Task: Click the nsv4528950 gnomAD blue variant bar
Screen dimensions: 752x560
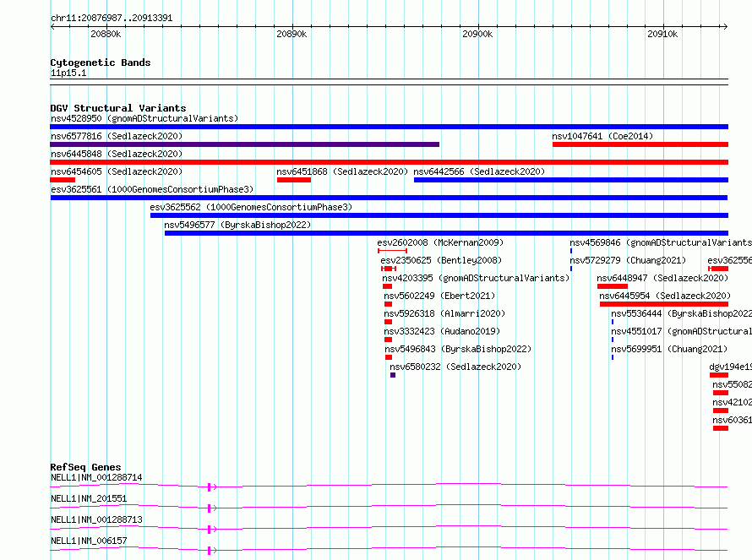Action: pyautogui.click(x=389, y=127)
